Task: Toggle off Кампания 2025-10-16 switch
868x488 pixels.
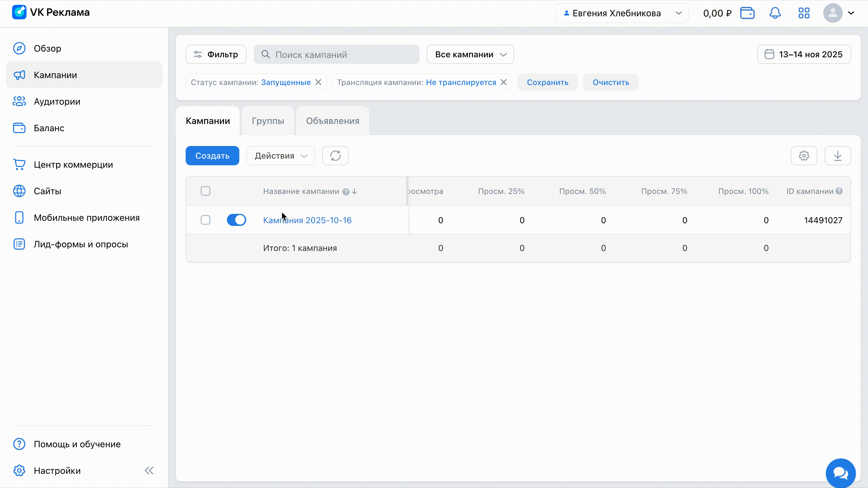Action: [x=236, y=220]
